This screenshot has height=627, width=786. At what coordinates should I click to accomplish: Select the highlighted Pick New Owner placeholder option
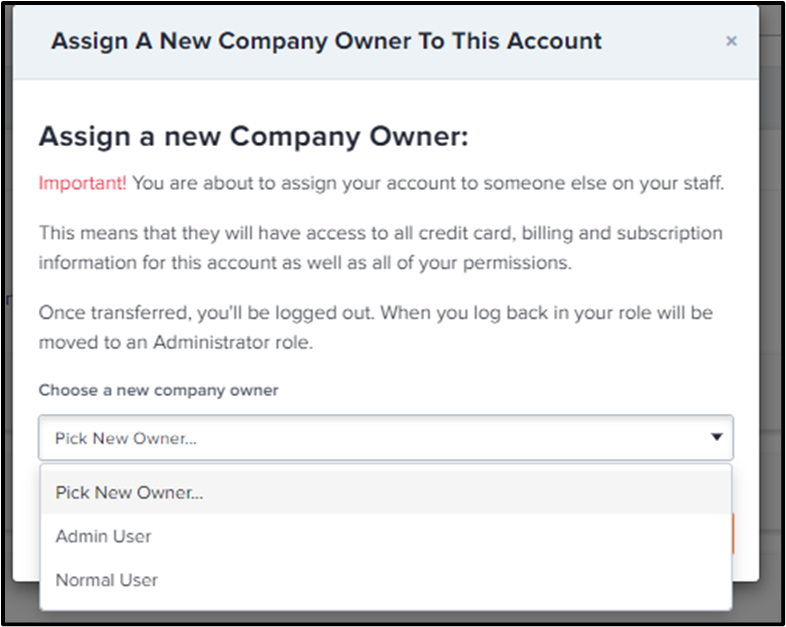(x=130, y=492)
